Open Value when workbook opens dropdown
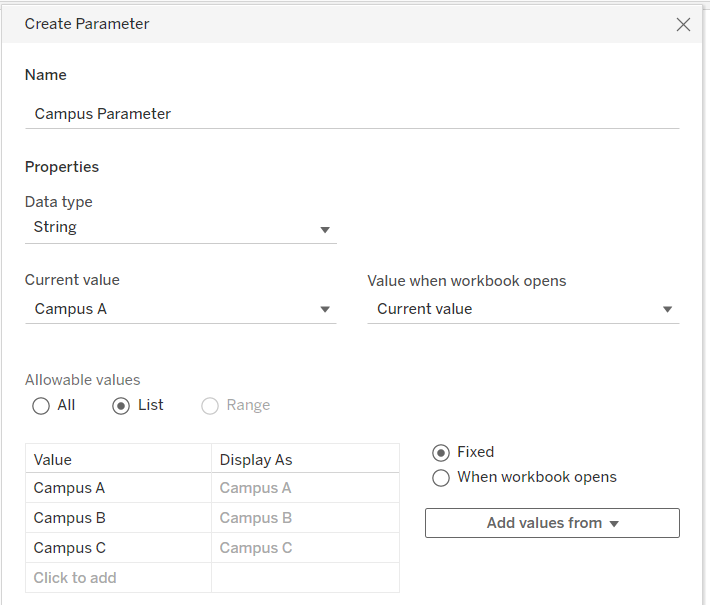710x605 pixels. click(x=523, y=309)
